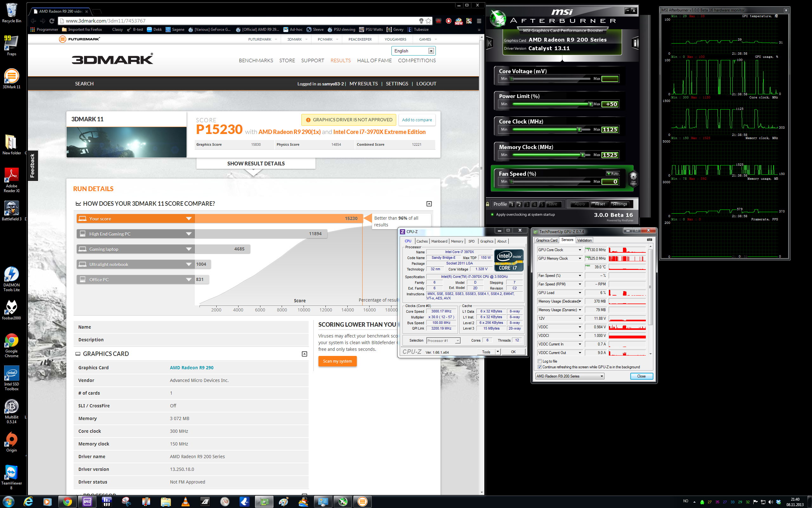Image resolution: width=812 pixels, height=508 pixels.
Task: Click SHOW RESULT DETAILS
Action: pyautogui.click(x=256, y=164)
